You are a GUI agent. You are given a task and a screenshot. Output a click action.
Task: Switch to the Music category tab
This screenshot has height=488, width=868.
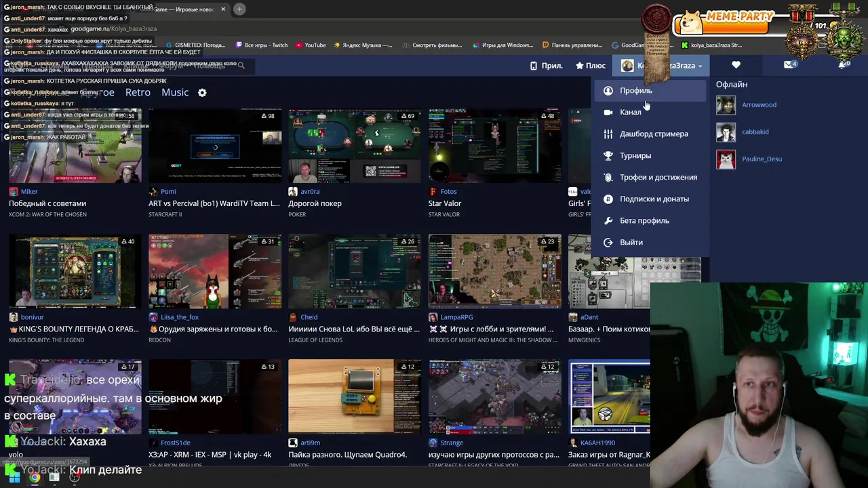[175, 92]
